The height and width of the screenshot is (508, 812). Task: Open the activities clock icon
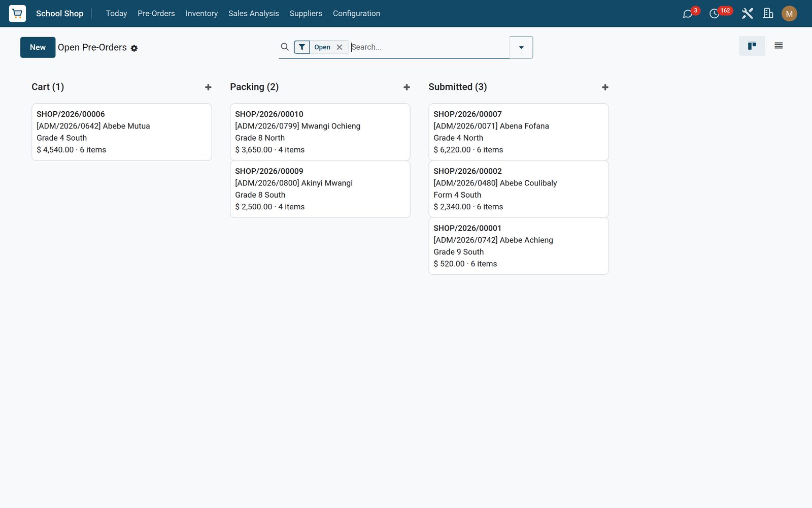coord(714,14)
